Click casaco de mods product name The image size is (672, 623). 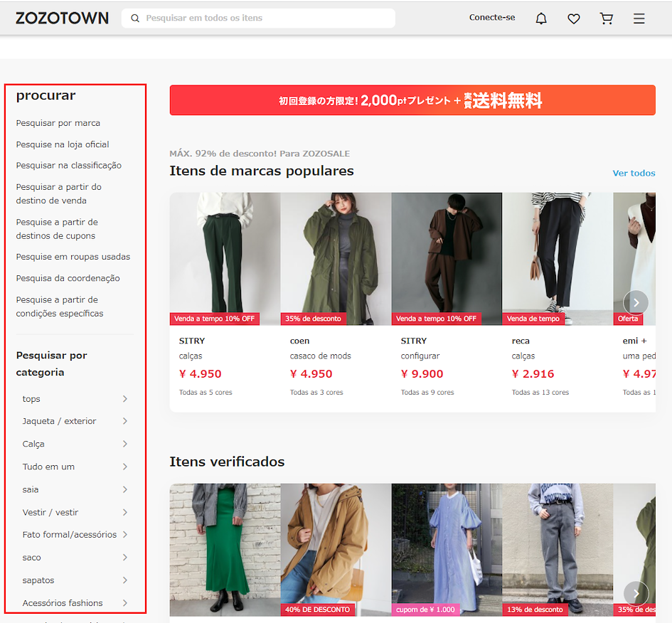tap(320, 356)
